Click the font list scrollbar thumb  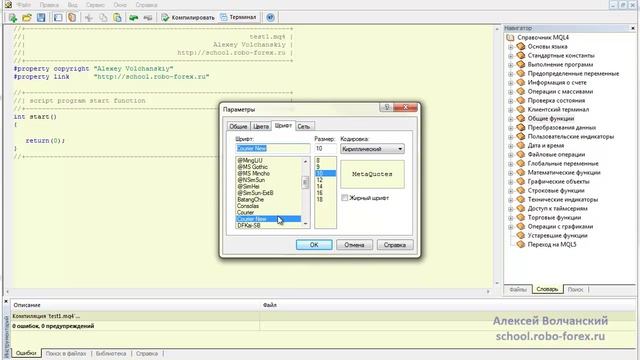click(x=305, y=182)
